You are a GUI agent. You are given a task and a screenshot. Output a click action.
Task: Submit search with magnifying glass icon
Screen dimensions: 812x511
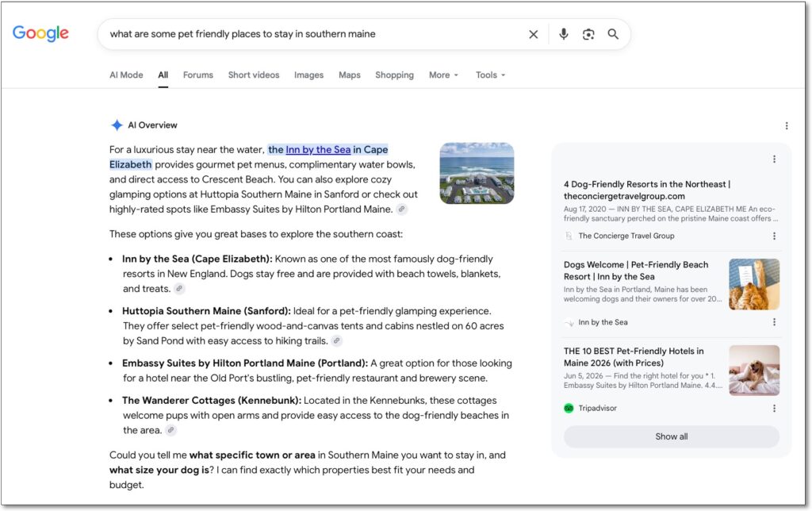coord(613,34)
